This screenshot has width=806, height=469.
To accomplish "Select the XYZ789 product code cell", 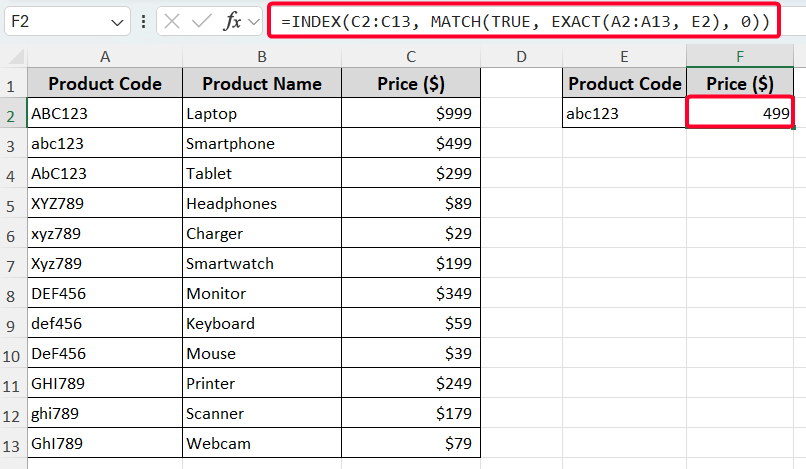I will click(x=104, y=204).
